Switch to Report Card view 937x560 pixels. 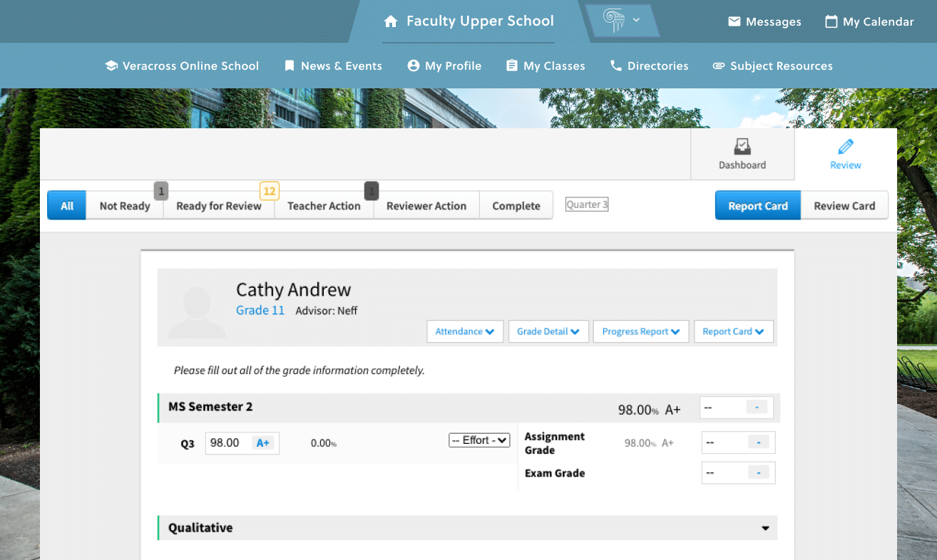pyautogui.click(x=758, y=205)
